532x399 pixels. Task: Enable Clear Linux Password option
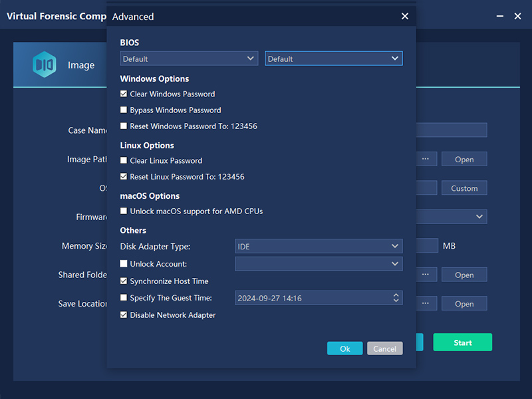(x=124, y=160)
